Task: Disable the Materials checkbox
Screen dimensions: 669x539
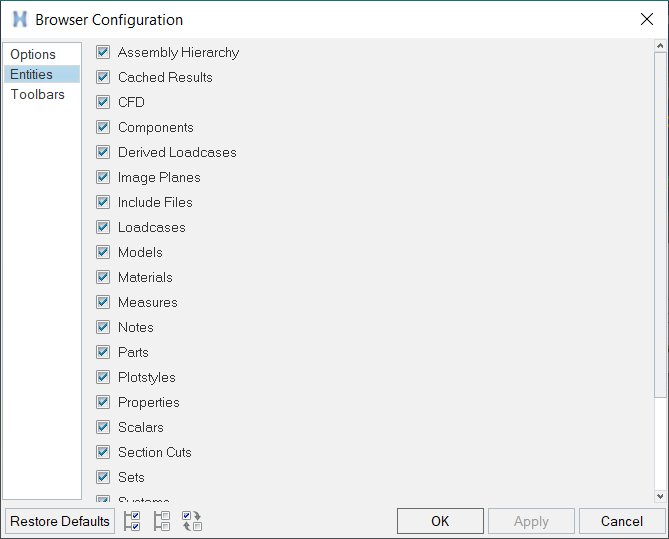Action: [103, 277]
